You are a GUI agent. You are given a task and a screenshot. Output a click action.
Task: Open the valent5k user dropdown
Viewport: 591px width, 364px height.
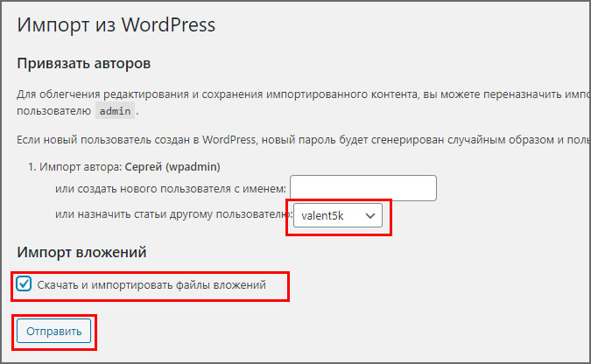338,215
